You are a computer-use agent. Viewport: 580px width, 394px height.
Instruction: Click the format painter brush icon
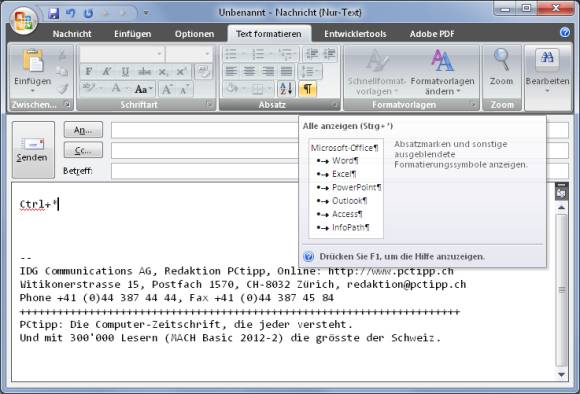(63, 88)
